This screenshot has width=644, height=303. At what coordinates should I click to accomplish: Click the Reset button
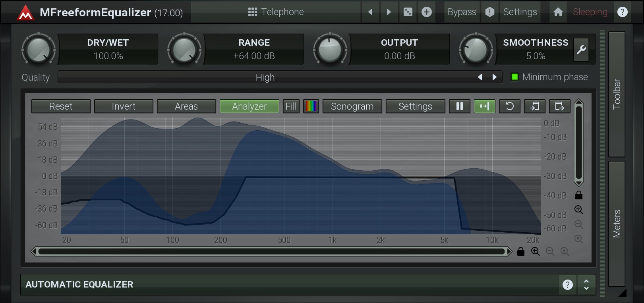61,106
